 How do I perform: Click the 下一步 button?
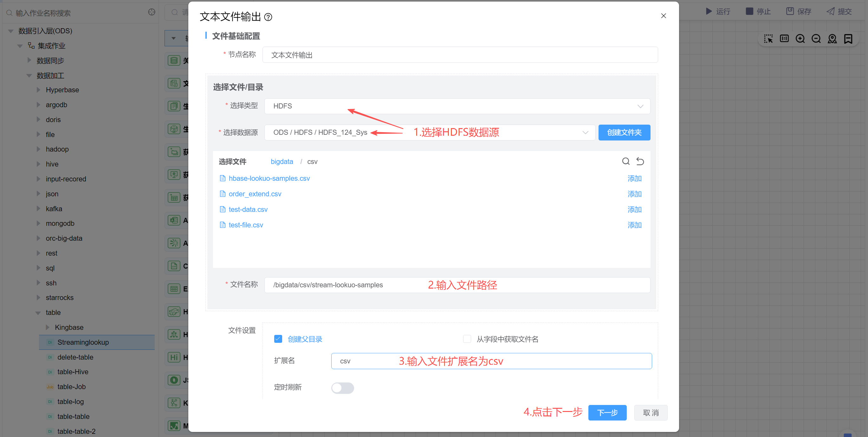pos(607,413)
